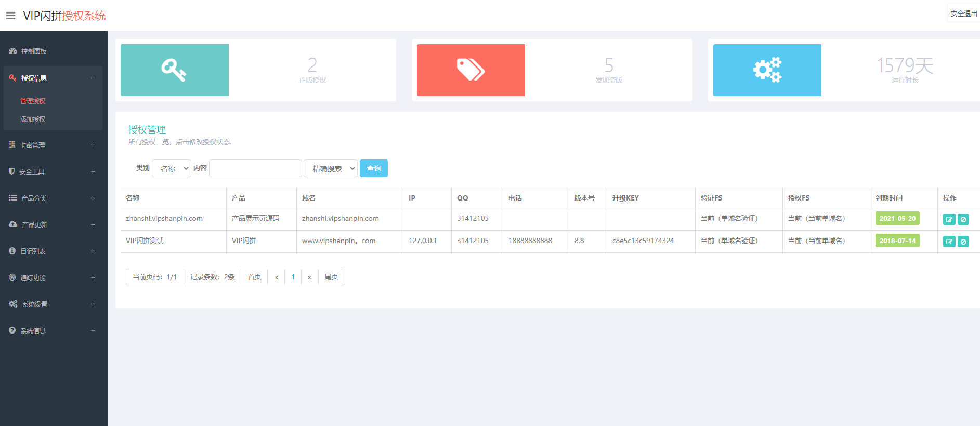Click the blue gears tile for 运行时长

pyautogui.click(x=767, y=70)
